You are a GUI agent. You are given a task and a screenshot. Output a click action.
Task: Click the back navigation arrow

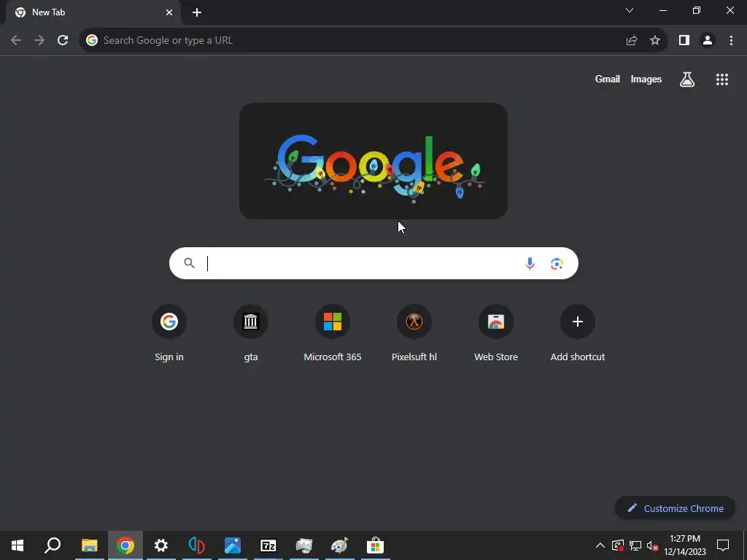(x=16, y=41)
